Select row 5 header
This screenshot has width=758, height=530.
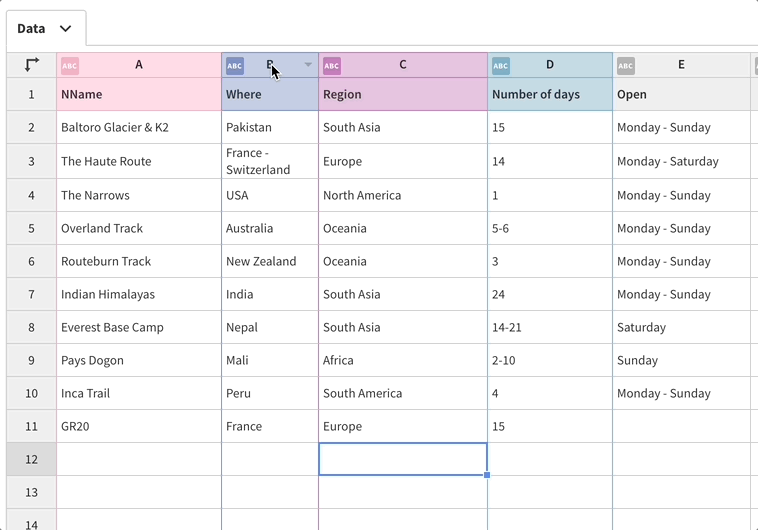(x=31, y=228)
